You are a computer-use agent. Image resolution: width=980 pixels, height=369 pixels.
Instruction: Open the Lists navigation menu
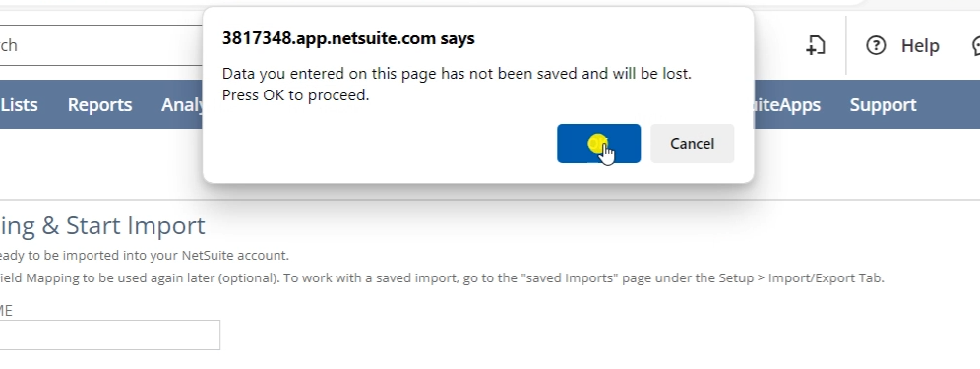[19, 104]
